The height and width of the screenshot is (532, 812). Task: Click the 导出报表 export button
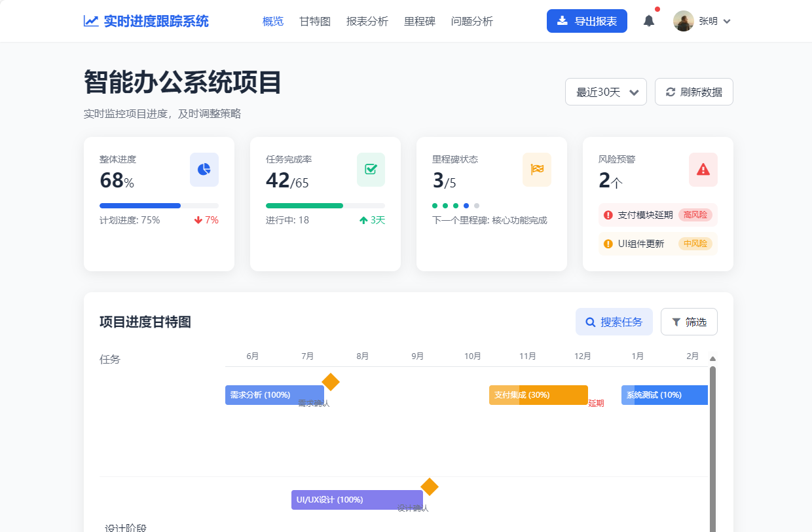coord(587,21)
